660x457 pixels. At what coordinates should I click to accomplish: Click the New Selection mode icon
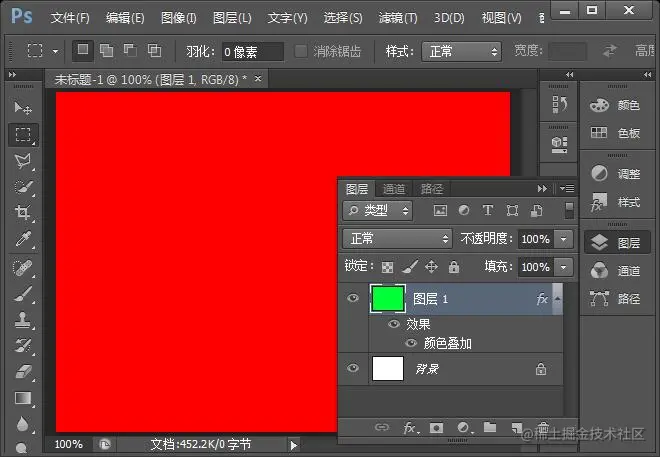[83, 50]
